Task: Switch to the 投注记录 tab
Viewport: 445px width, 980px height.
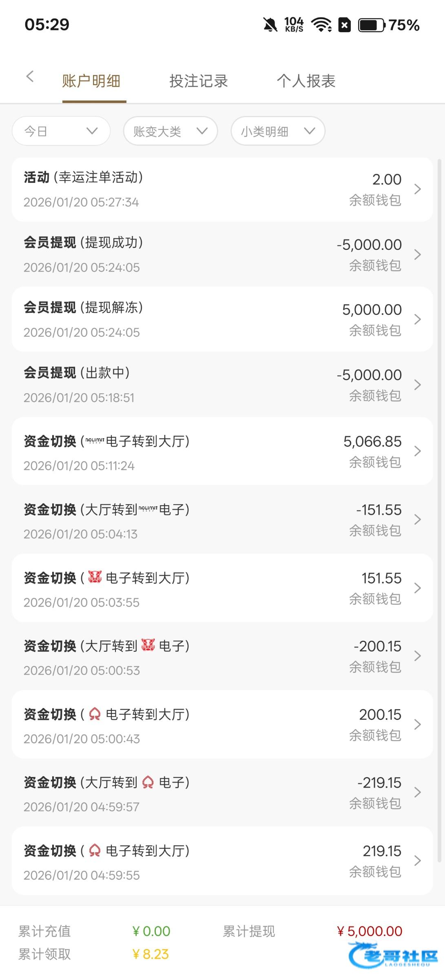Action: (x=199, y=81)
